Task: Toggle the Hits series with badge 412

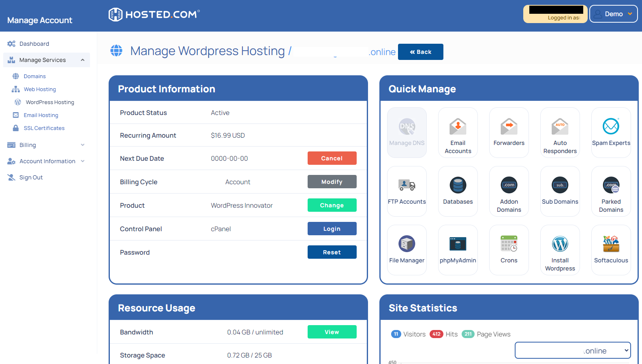Action: pyautogui.click(x=443, y=334)
